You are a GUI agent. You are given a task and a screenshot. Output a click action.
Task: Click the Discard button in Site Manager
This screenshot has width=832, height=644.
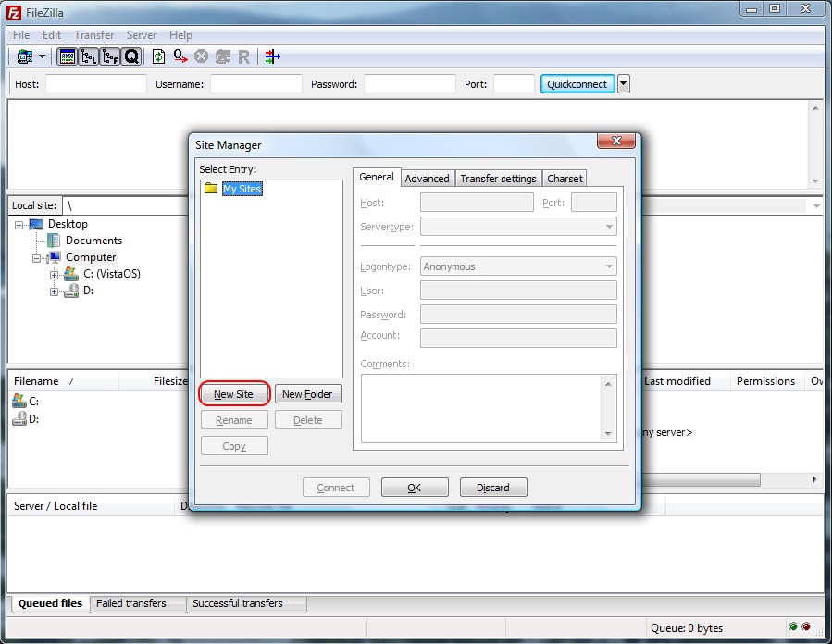[x=492, y=488]
